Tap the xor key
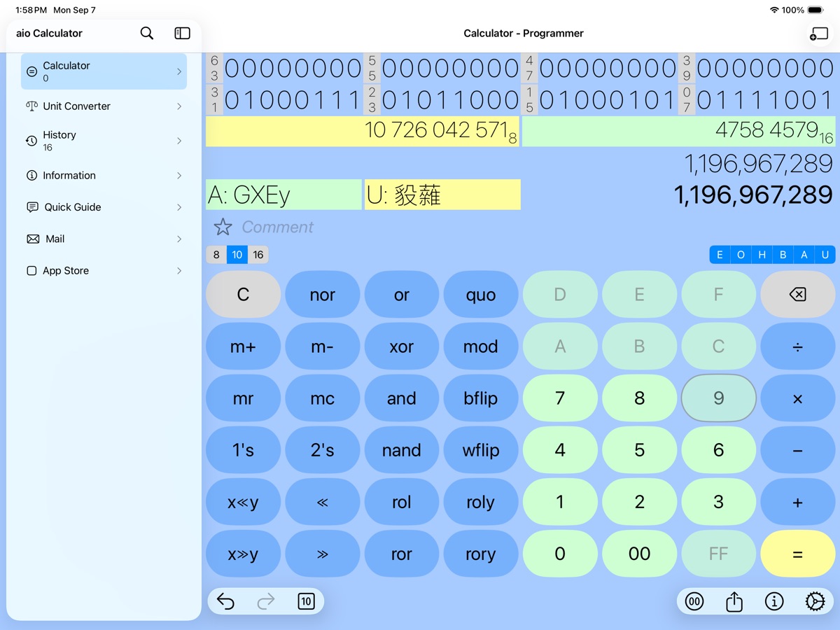This screenshot has width=840, height=630. click(x=401, y=346)
